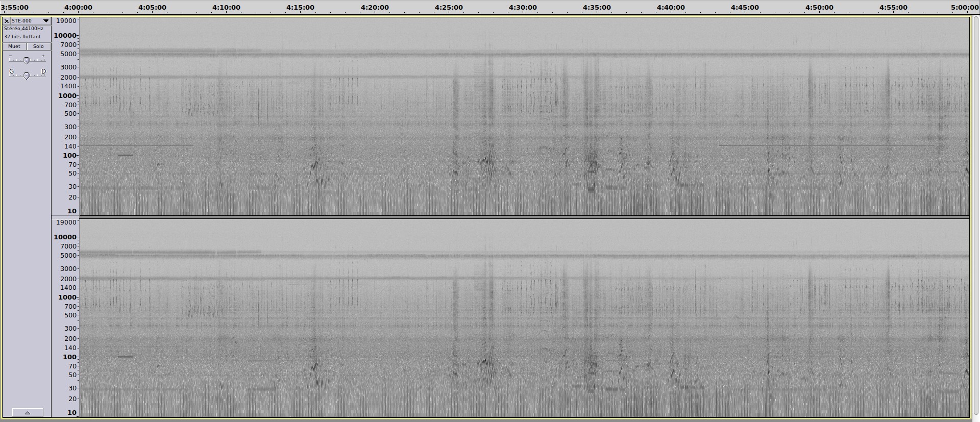The width and height of the screenshot is (980, 422).
Task: Click the 4:30:00 mark on the timeline
Action: (x=523, y=8)
